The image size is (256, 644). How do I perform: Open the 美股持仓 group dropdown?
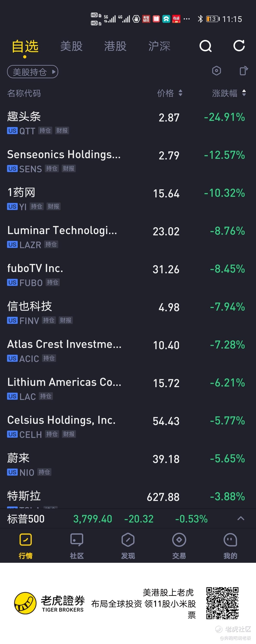pos(32,72)
